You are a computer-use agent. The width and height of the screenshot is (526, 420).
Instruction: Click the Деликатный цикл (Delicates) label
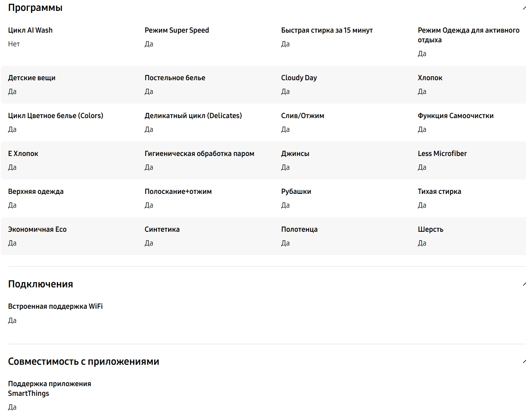click(x=193, y=116)
